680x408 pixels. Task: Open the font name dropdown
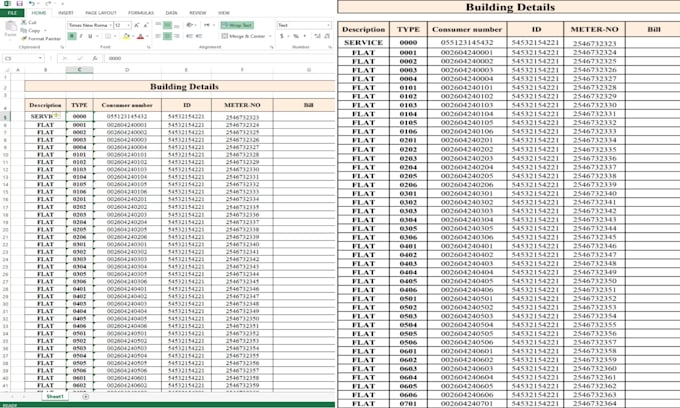(110, 25)
